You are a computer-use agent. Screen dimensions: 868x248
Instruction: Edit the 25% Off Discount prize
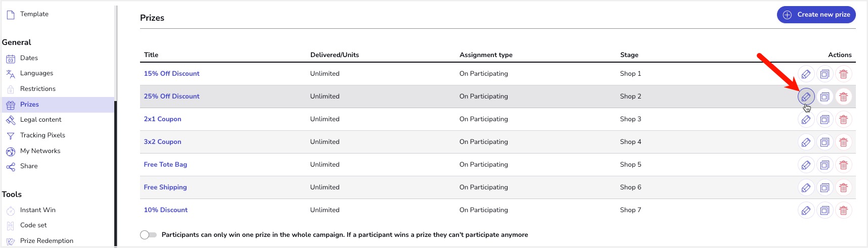806,96
